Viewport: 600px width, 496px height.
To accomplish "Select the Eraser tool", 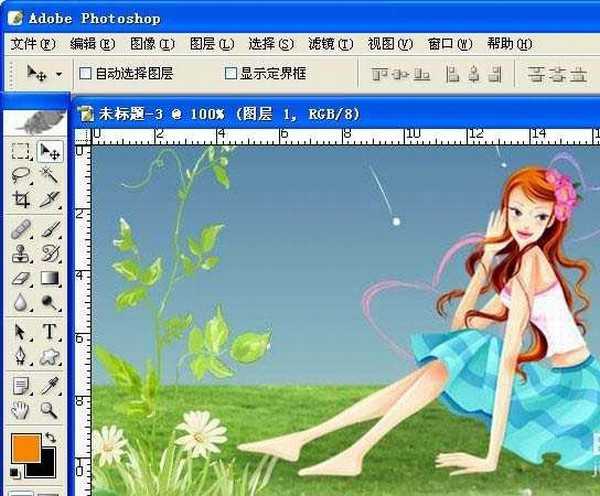I will (x=20, y=278).
